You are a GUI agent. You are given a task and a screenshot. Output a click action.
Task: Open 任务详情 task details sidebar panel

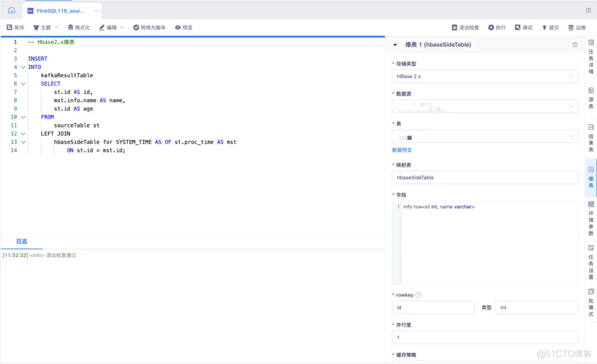[x=591, y=57]
